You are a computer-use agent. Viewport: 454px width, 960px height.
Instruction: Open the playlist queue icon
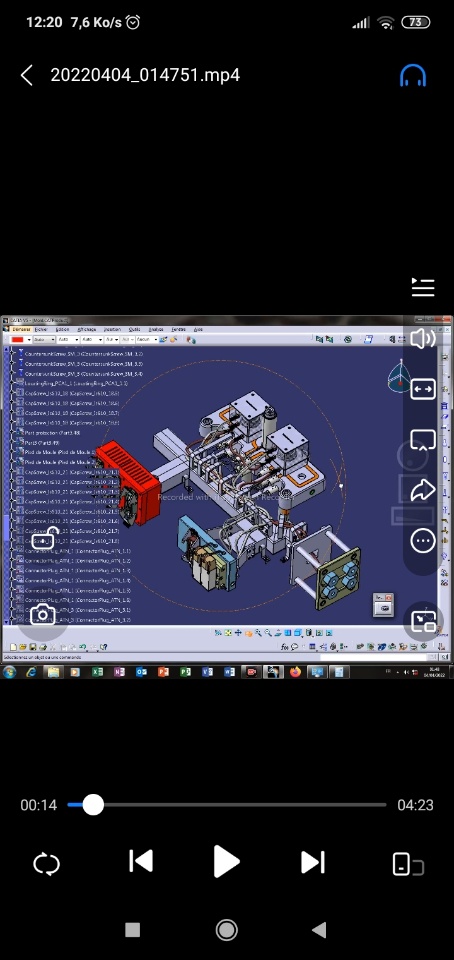[423, 287]
